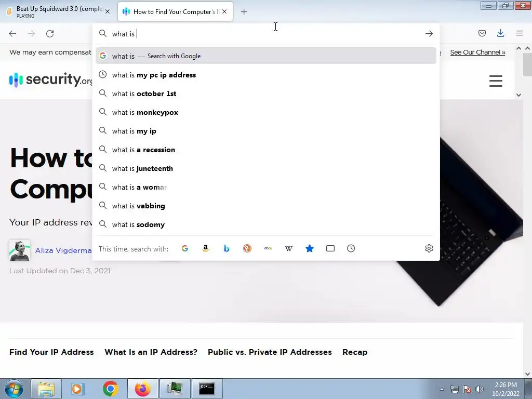Open author Aliza Vigderman link
Image resolution: width=532 pixels, height=399 pixels.
tap(63, 250)
